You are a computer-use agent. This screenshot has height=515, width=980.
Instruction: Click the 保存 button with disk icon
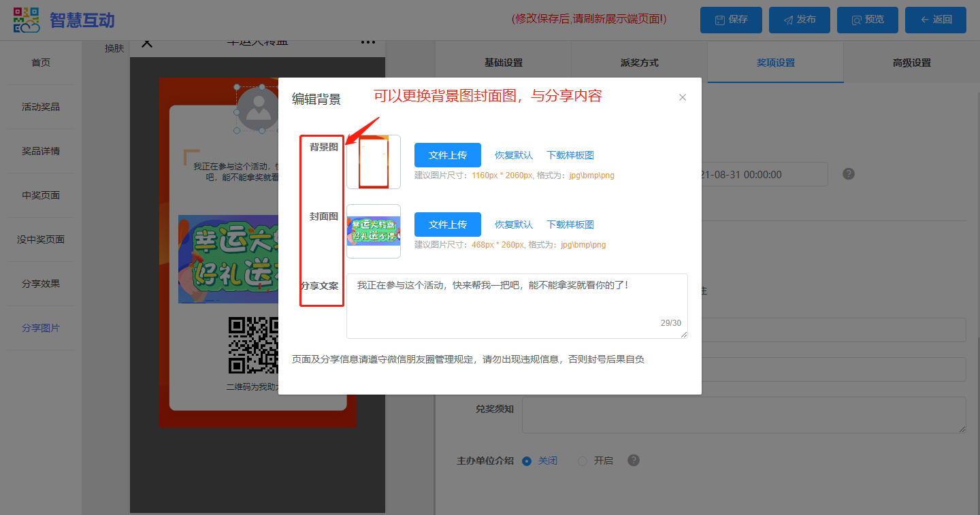pyautogui.click(x=731, y=20)
